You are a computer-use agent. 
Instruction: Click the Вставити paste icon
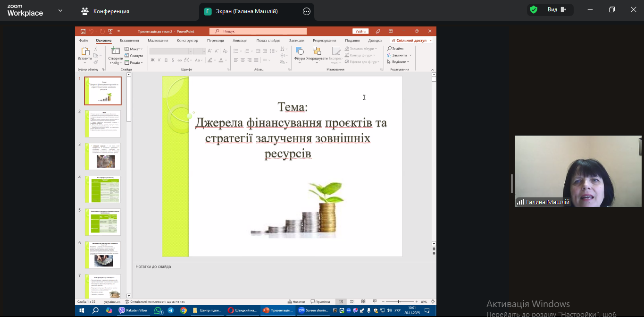pyautogui.click(x=85, y=51)
